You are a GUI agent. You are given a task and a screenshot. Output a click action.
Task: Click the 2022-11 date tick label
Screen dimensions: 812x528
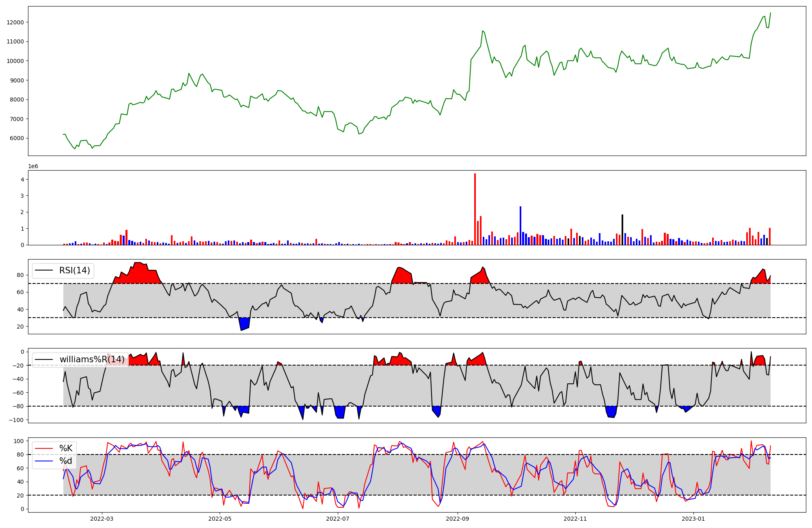point(575,519)
